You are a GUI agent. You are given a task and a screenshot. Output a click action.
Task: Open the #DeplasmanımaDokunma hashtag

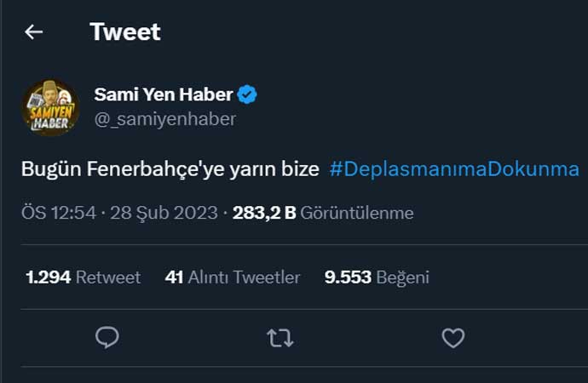(x=454, y=169)
